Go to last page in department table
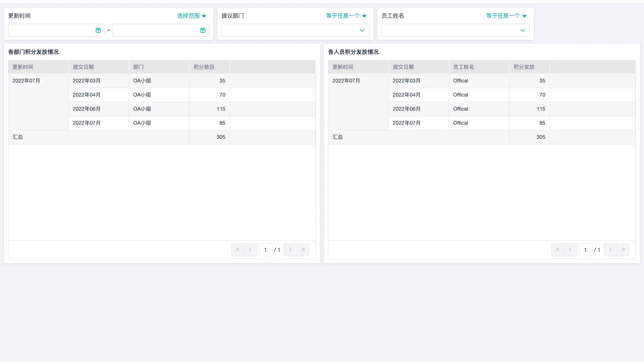 [303, 250]
